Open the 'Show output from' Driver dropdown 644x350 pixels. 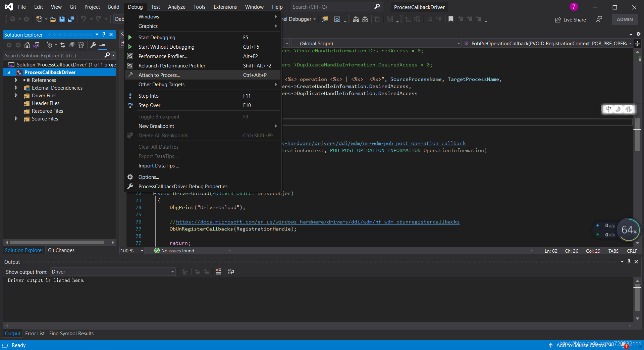pyautogui.click(x=113, y=272)
